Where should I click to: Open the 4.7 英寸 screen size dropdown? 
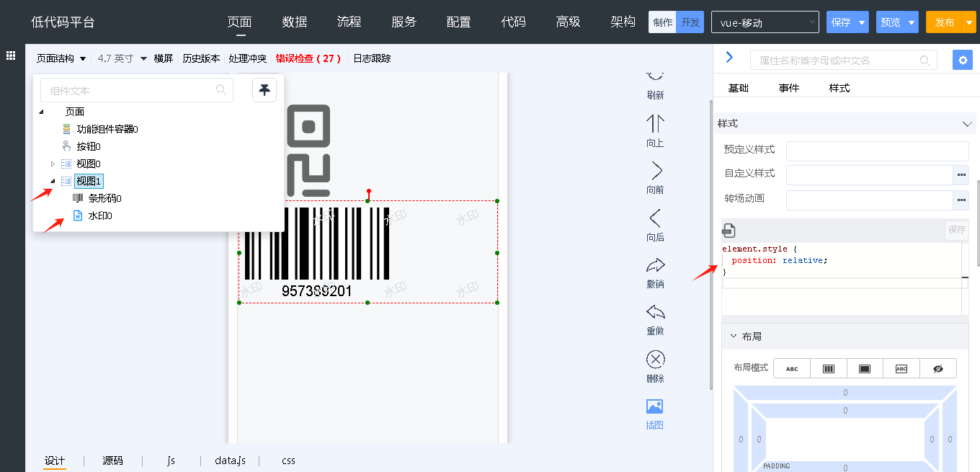coord(122,58)
